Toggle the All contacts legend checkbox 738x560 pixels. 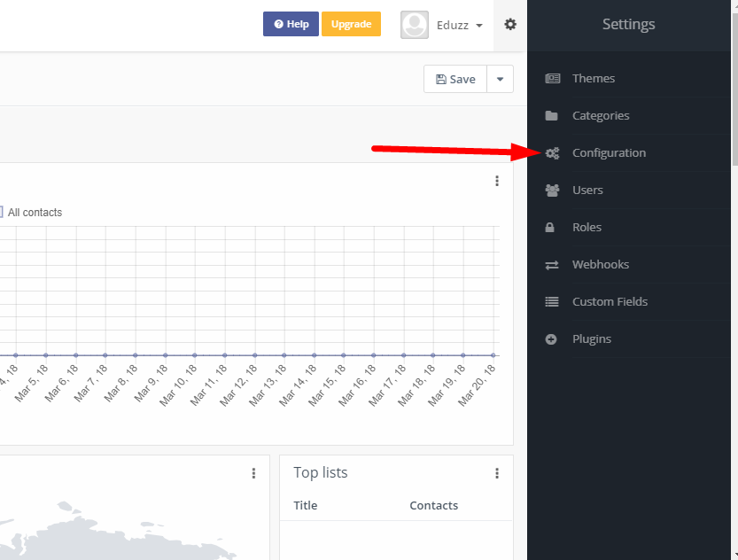[x=2, y=213]
